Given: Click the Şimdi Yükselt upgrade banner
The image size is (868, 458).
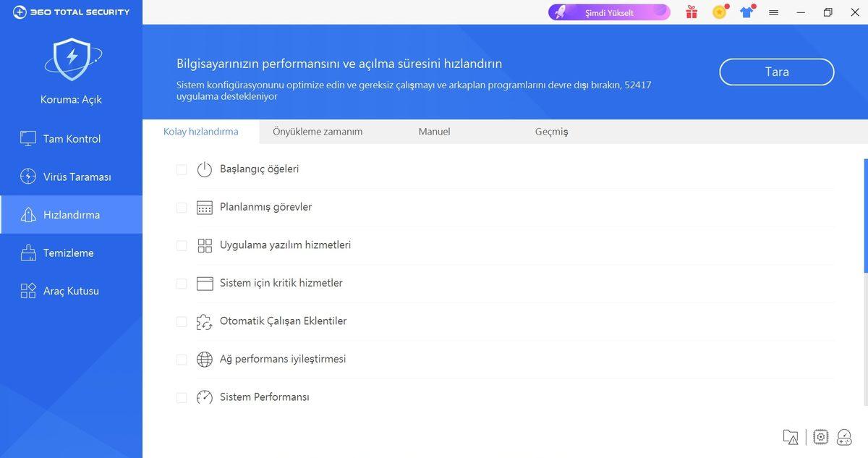Looking at the screenshot, I should [608, 12].
